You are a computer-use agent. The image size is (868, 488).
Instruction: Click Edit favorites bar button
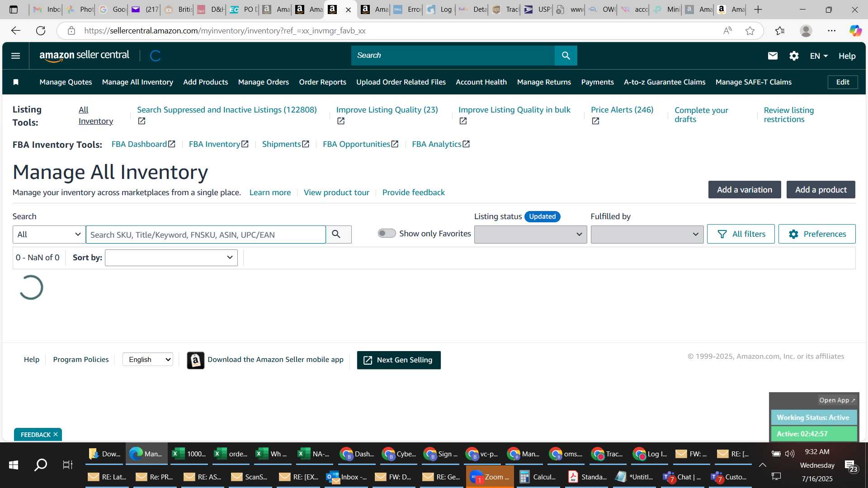pos(843,82)
